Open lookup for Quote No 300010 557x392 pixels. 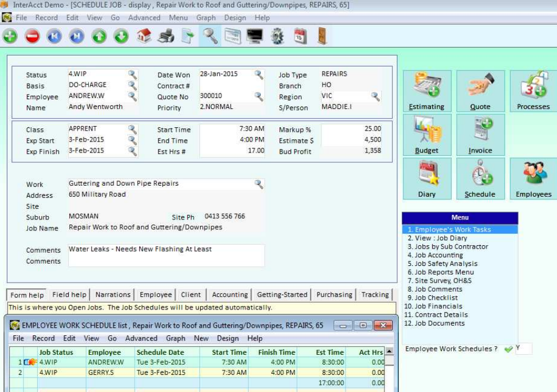click(258, 96)
